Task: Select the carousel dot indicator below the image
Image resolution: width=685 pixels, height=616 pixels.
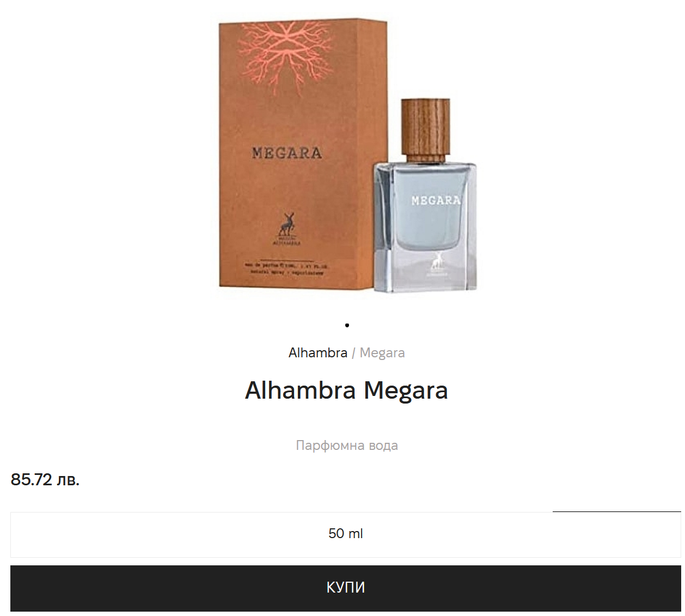Action: [347, 325]
